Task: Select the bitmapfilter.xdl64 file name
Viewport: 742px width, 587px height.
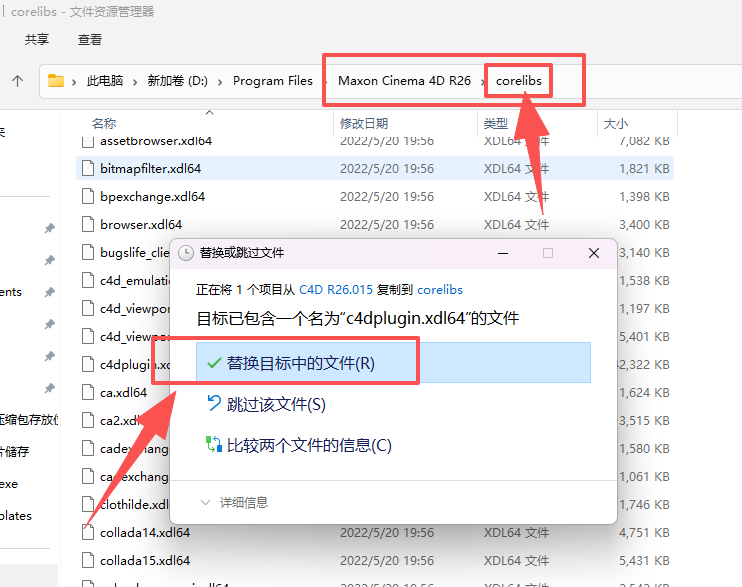Action: click(150, 169)
